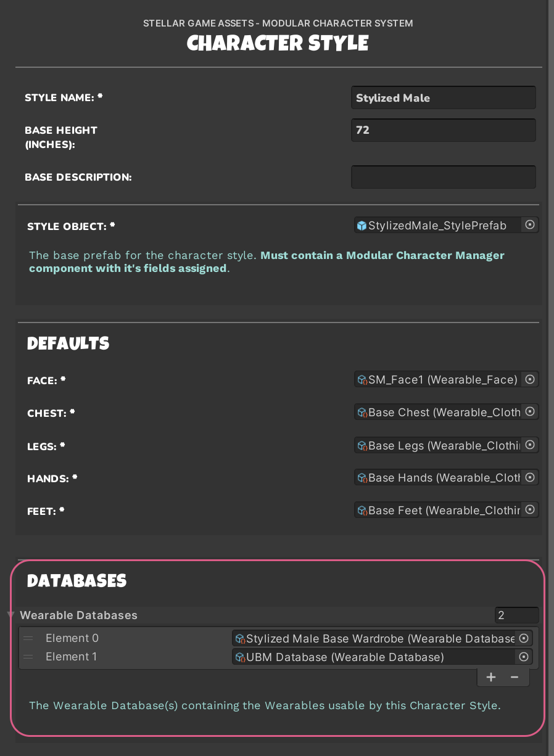Open object picker for Element 1 database
This screenshot has height=756, width=554.
(x=524, y=657)
